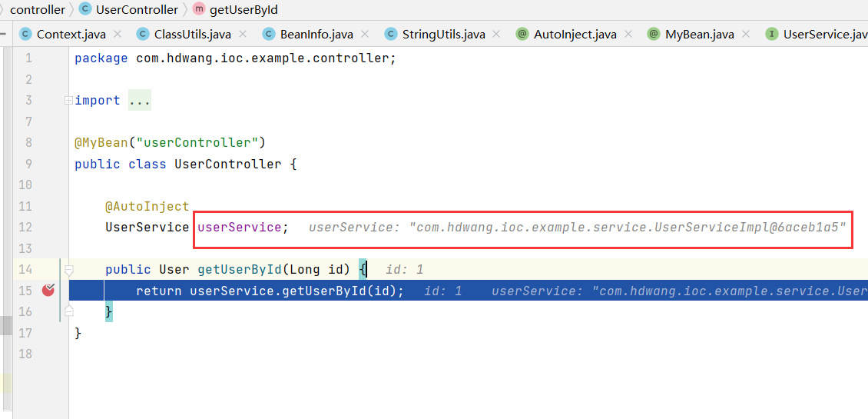This screenshot has height=419, width=868.
Task: Click the class icon on Context.java tab
Action: click(x=25, y=35)
